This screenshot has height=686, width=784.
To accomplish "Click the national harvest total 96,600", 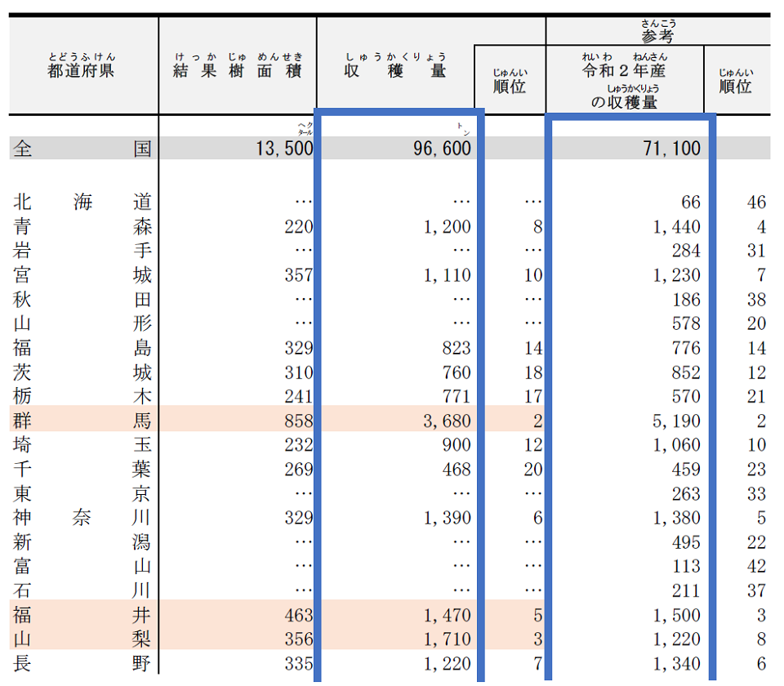I will coord(437,149).
